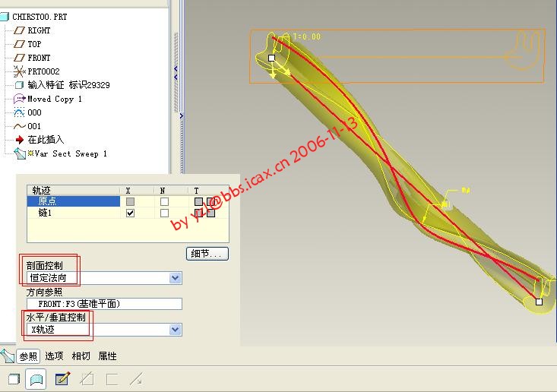Open the 属性 tab

[107, 356]
